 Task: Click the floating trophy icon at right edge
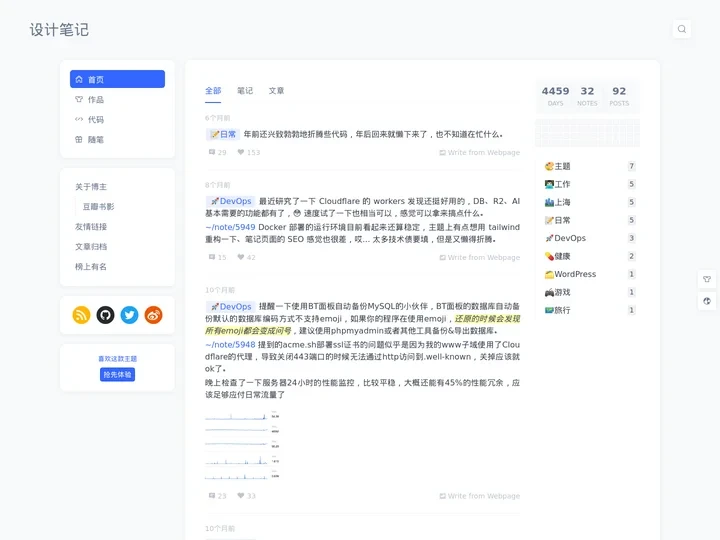click(x=707, y=279)
